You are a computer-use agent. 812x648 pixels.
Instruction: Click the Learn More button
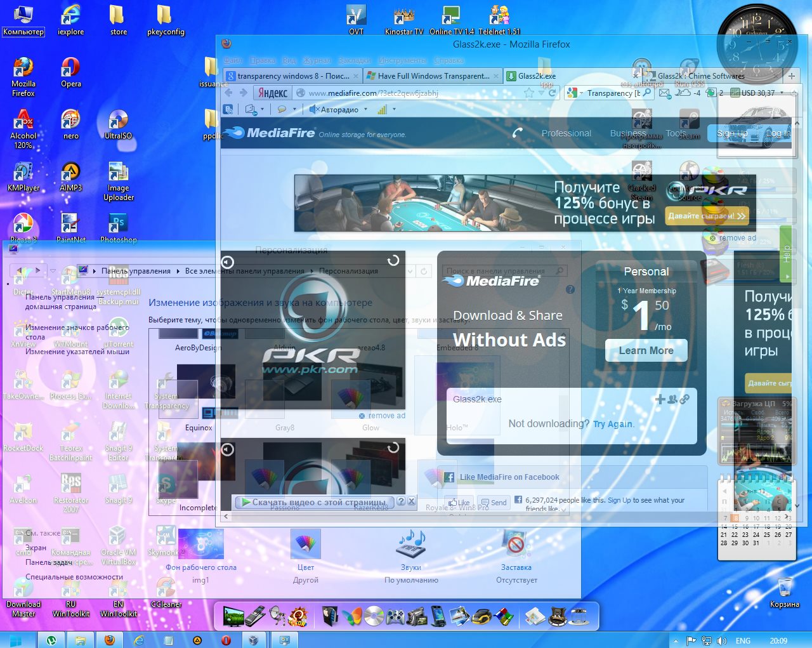click(646, 350)
